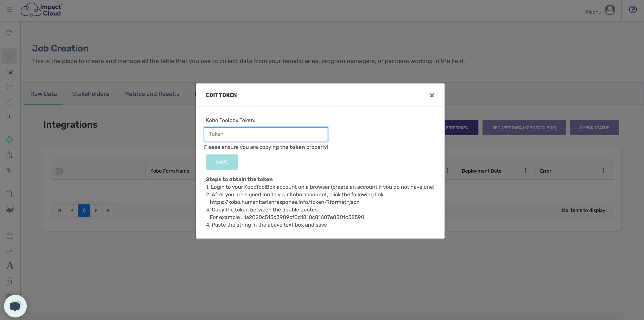Open the line graph trend sidebar icon
Viewport: 644px width, 320px height.
click(9, 101)
